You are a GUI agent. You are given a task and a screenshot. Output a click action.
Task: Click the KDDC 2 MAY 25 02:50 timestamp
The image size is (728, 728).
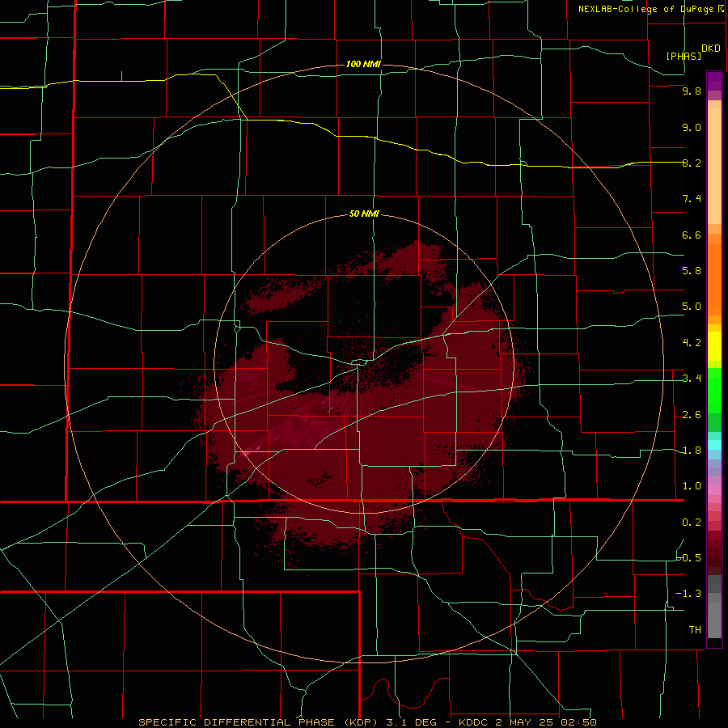(527, 722)
